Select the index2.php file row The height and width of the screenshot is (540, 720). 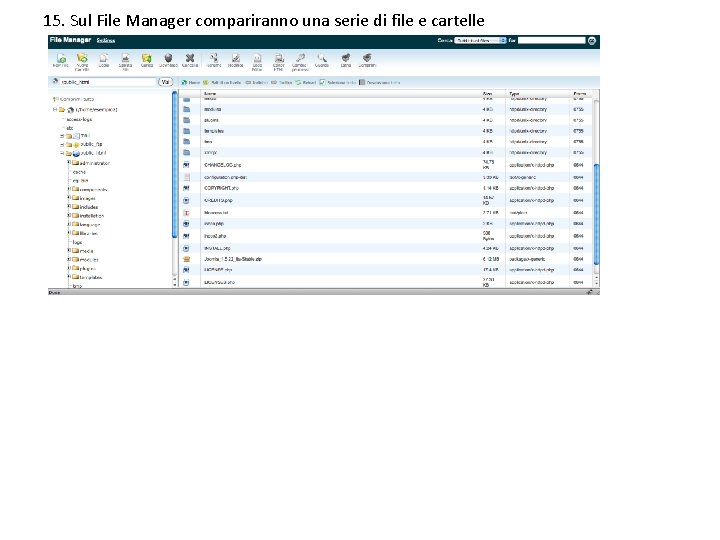coord(386,236)
